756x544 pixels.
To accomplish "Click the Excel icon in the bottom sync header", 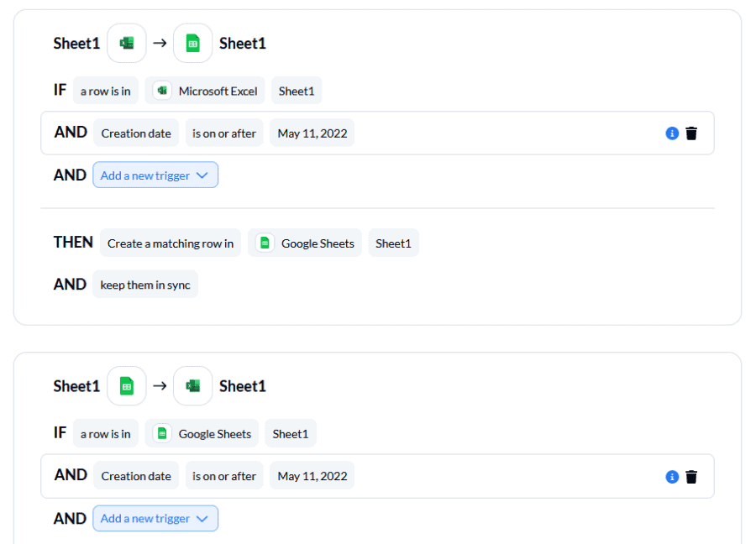I will click(x=192, y=385).
